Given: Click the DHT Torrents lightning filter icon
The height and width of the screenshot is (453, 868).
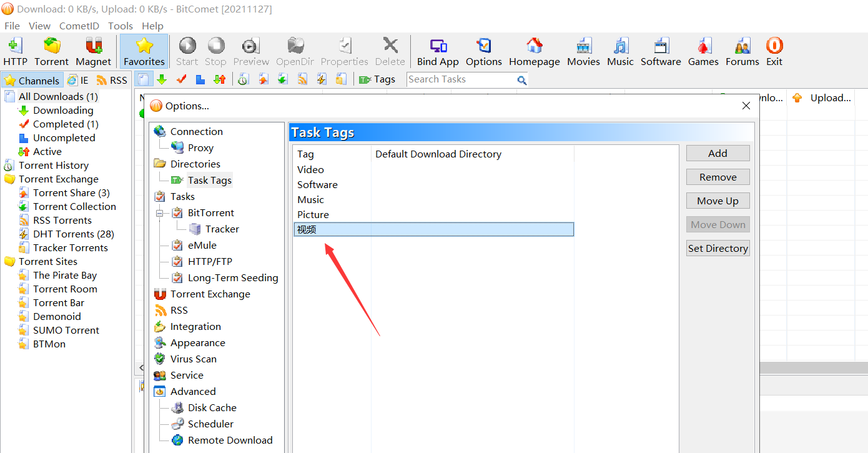Looking at the screenshot, I should coord(322,79).
